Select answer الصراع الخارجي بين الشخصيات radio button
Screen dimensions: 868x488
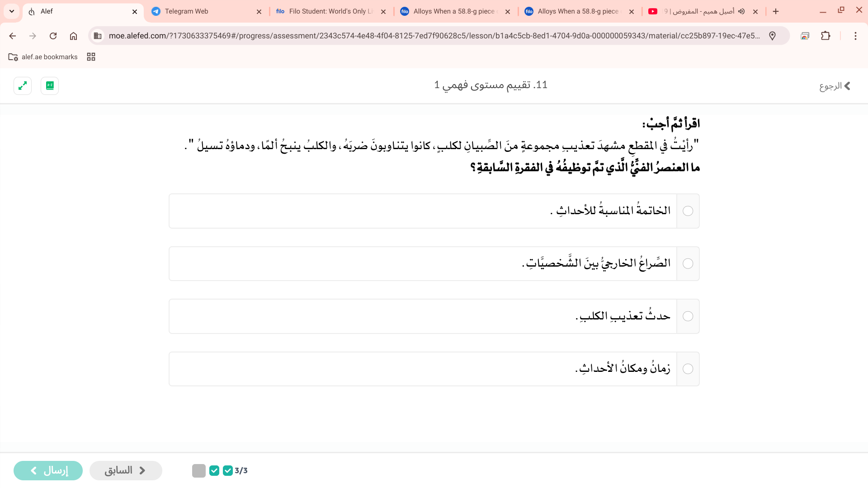point(688,264)
